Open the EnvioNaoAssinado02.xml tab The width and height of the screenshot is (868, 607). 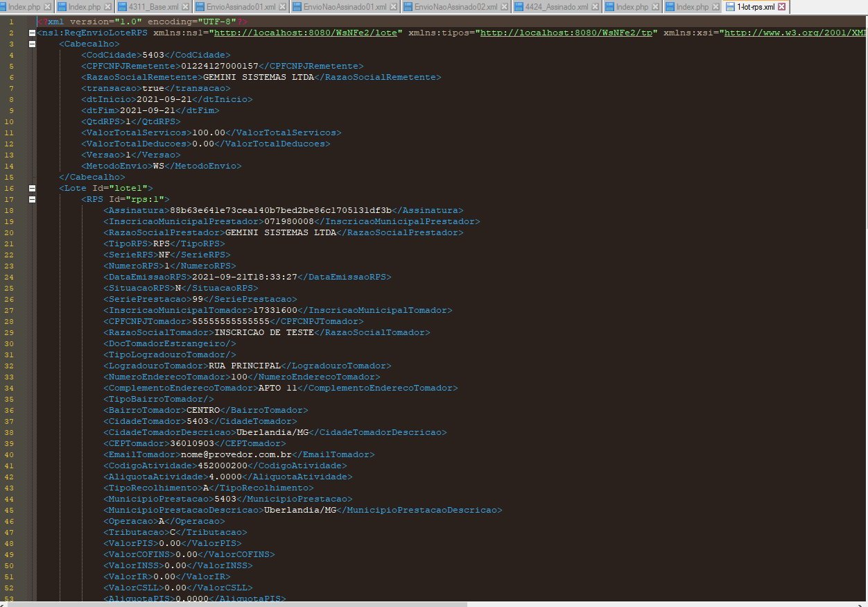[x=456, y=7]
